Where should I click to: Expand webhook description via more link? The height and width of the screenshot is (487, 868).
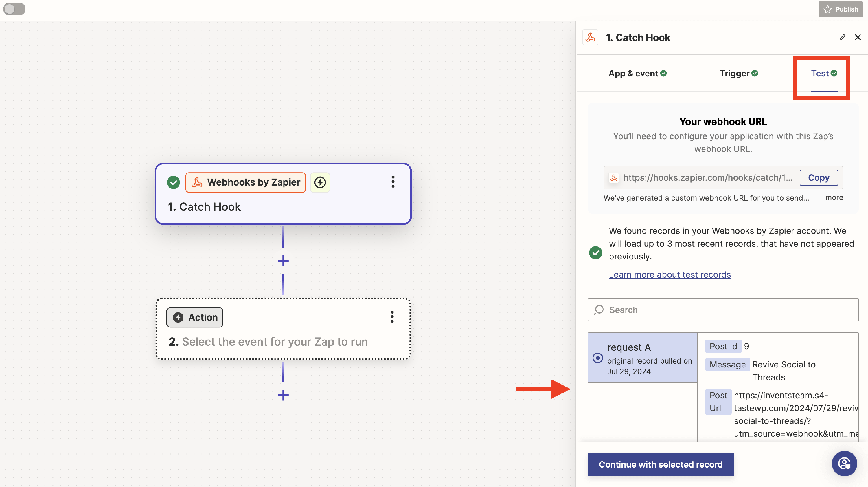pos(834,198)
